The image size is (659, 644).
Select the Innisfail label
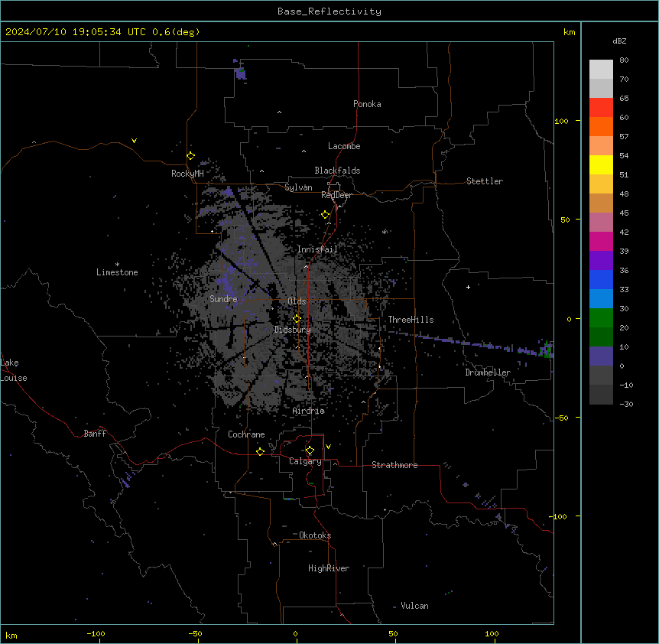pos(317,249)
